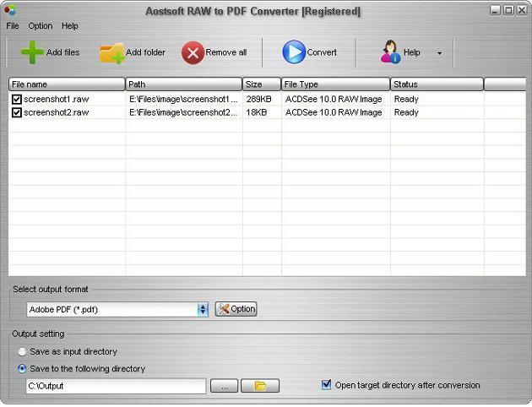
Task: Sort by File Type column header
Action: [335, 84]
